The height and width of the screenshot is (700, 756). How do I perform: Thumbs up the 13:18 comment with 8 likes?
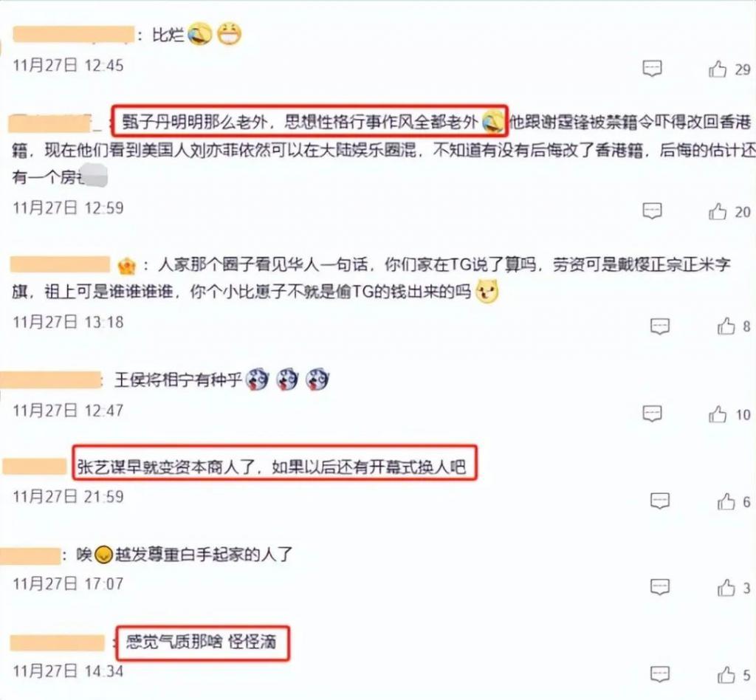coord(726,326)
